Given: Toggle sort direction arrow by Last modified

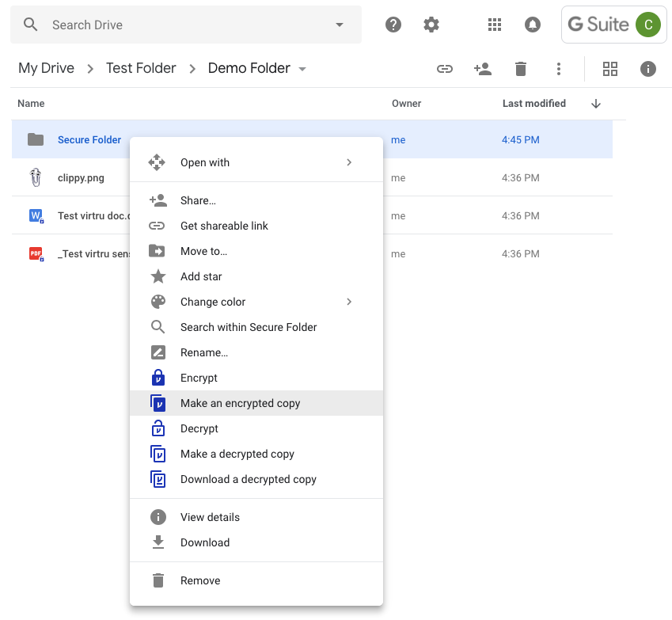Looking at the screenshot, I should point(596,104).
